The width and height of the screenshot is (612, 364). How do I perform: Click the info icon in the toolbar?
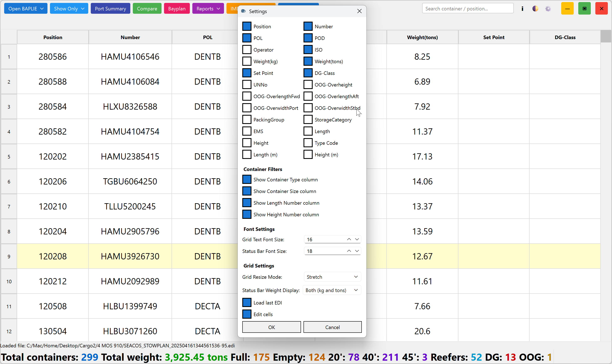click(x=522, y=9)
